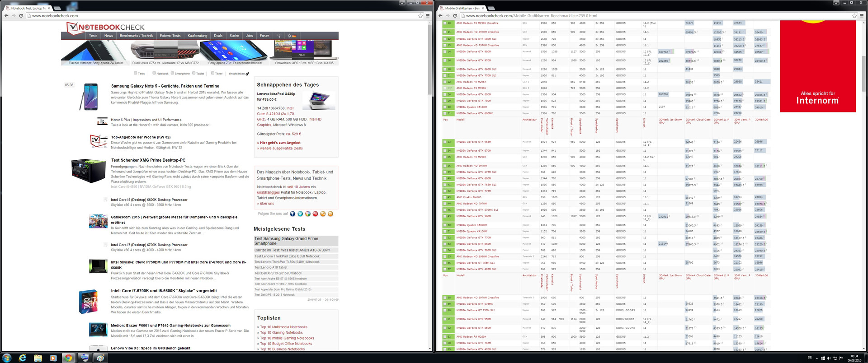Open the Jobs menu item
Screen dimensions: 868x363
(250, 36)
